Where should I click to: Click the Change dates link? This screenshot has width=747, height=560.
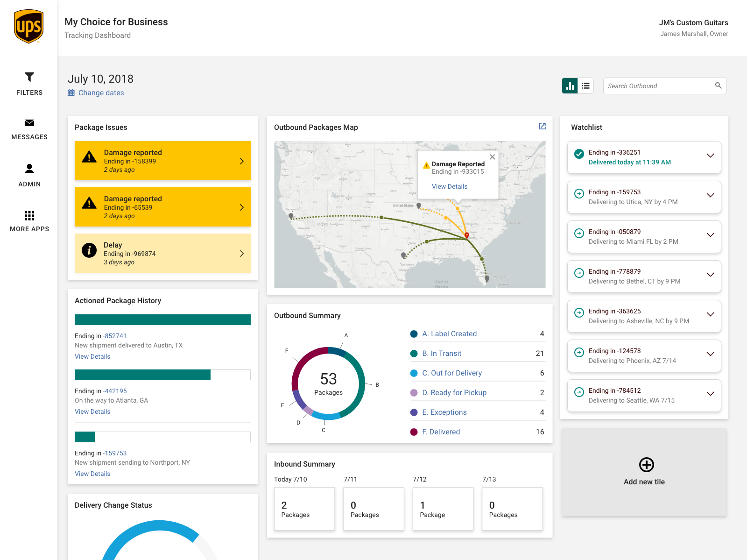tap(101, 93)
